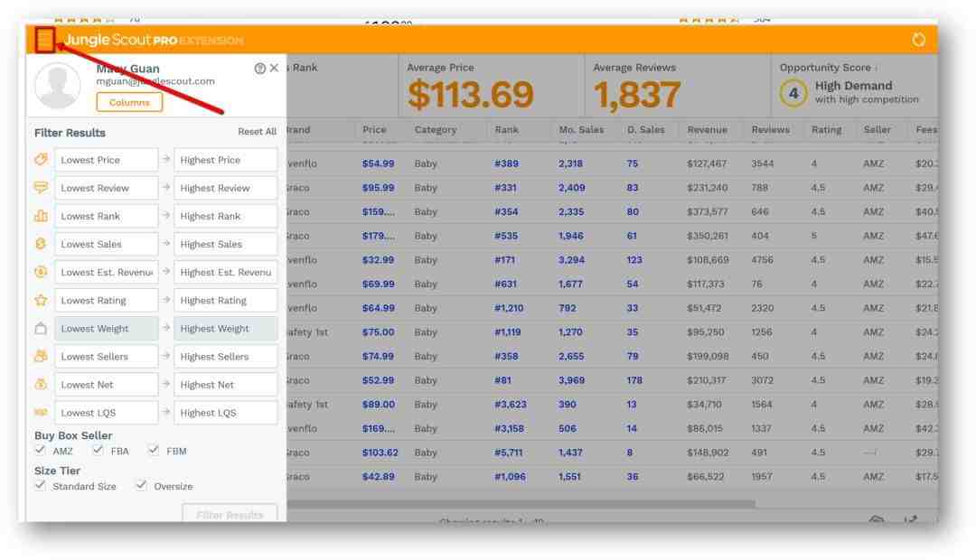Click the Highest Weight input field
The image size is (976, 560).
click(225, 329)
